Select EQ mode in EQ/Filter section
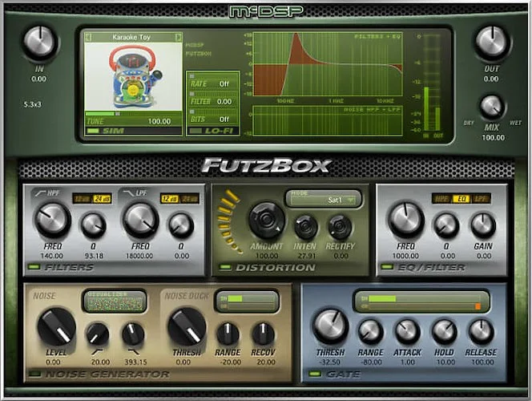The height and width of the screenshot is (401, 532). pos(461,199)
